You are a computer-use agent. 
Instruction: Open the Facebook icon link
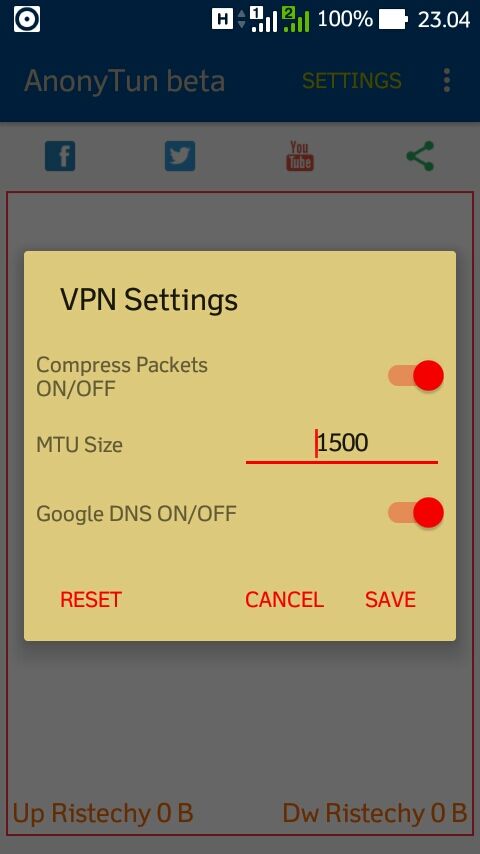click(60, 156)
